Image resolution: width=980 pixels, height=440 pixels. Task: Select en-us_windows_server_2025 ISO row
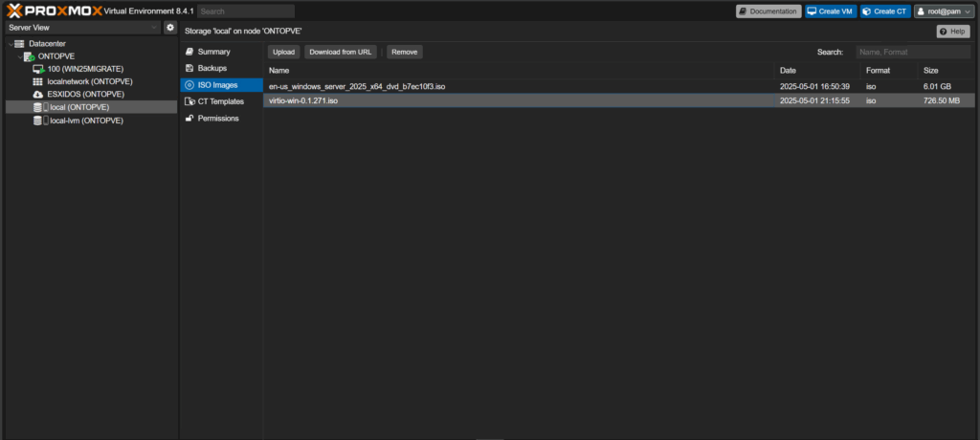tap(619, 86)
